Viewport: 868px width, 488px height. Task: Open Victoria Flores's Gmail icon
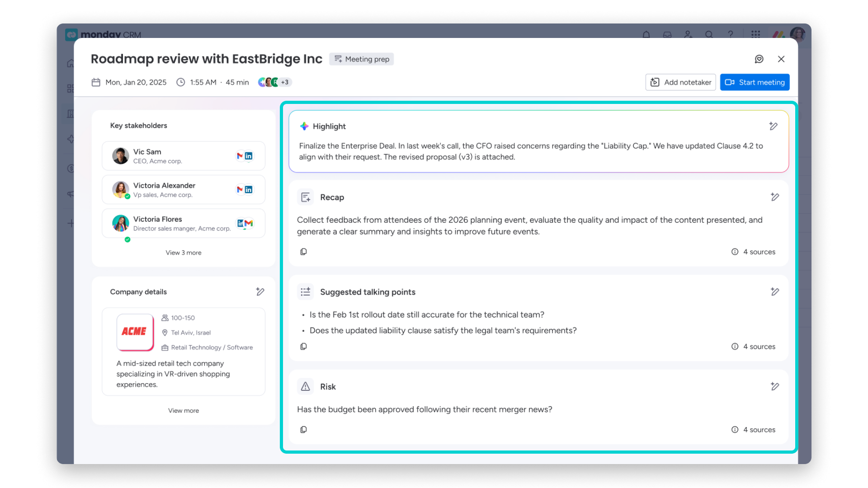coord(249,223)
